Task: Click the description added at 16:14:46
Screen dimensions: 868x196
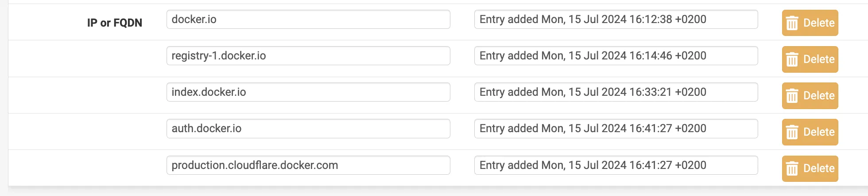Action: point(616,56)
